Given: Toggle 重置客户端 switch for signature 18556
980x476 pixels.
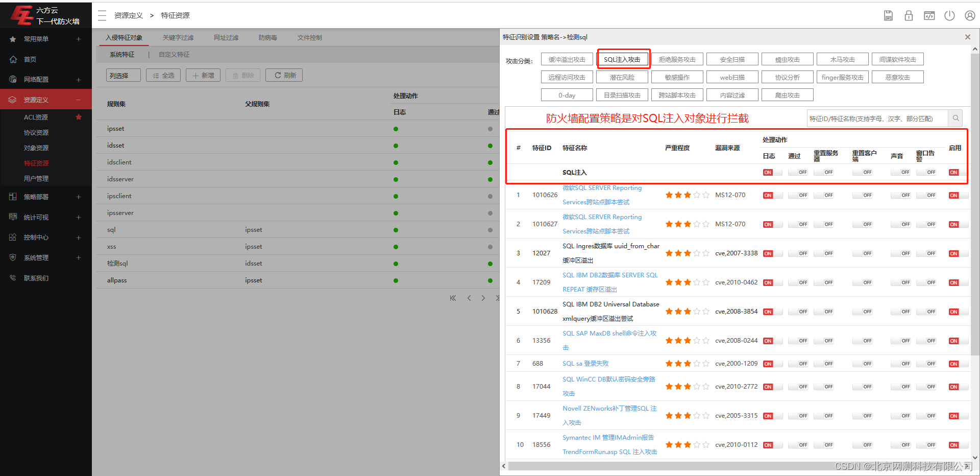Looking at the screenshot, I should pos(862,445).
